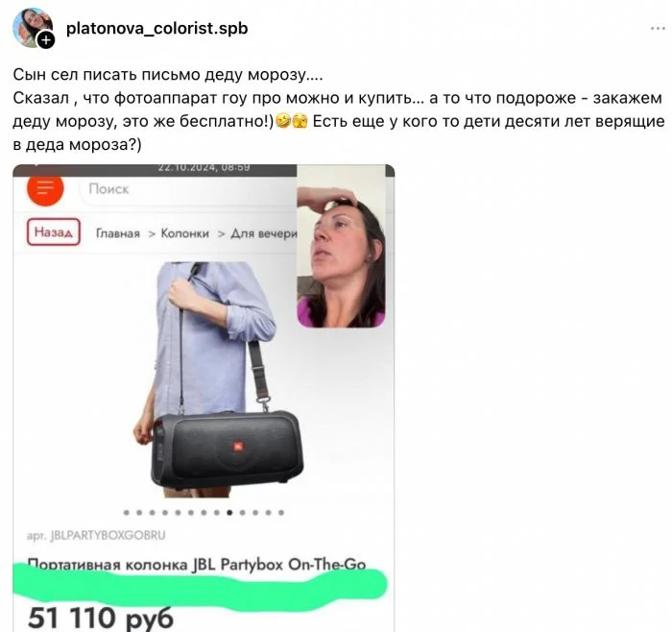672x632 pixels.
Task: Open the Портативная колонка JBL Partybox title
Action: [x=196, y=564]
